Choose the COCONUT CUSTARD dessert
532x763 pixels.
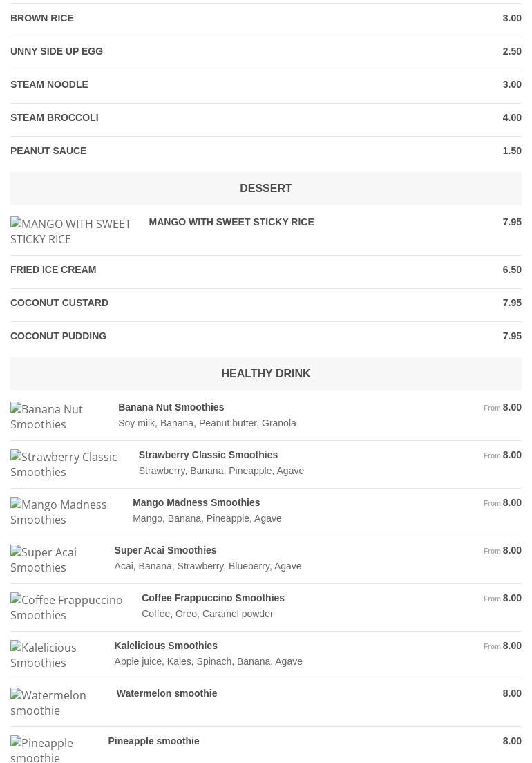coord(59,303)
